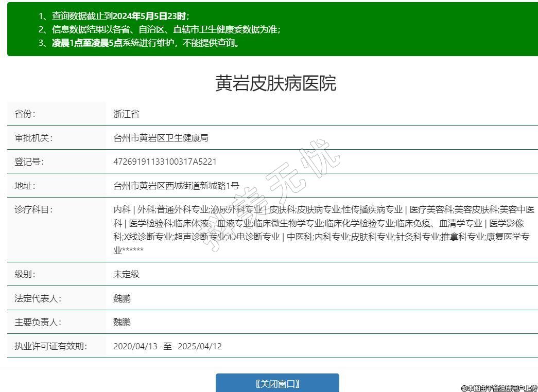This screenshot has width=538, height=392.
Task: Click the 诊疗科目 department list text
Action: 323,230
